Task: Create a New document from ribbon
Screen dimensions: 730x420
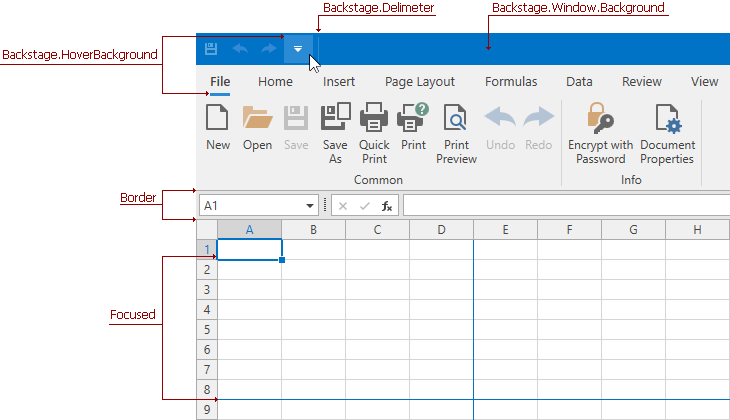Action: 217,127
